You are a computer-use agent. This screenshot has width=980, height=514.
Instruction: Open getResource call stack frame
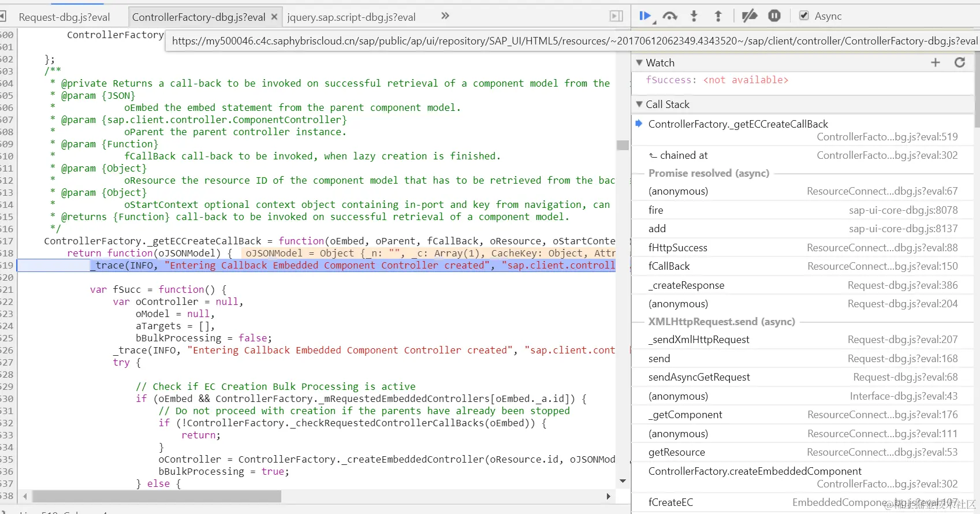click(803, 452)
